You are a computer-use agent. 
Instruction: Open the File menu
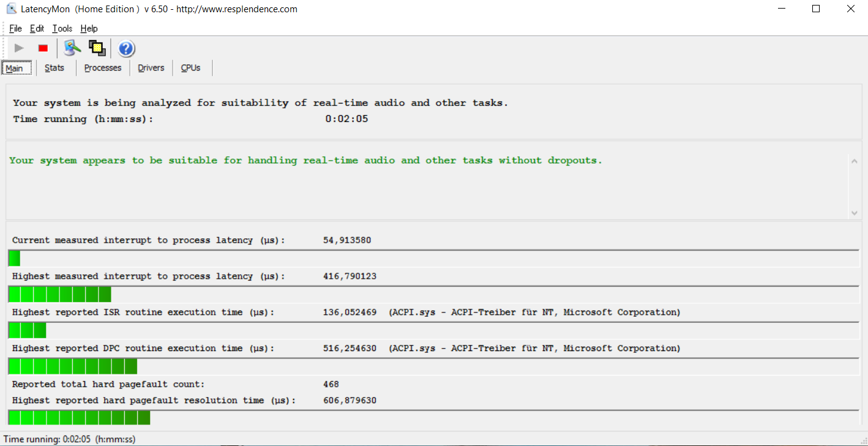pyautogui.click(x=15, y=29)
